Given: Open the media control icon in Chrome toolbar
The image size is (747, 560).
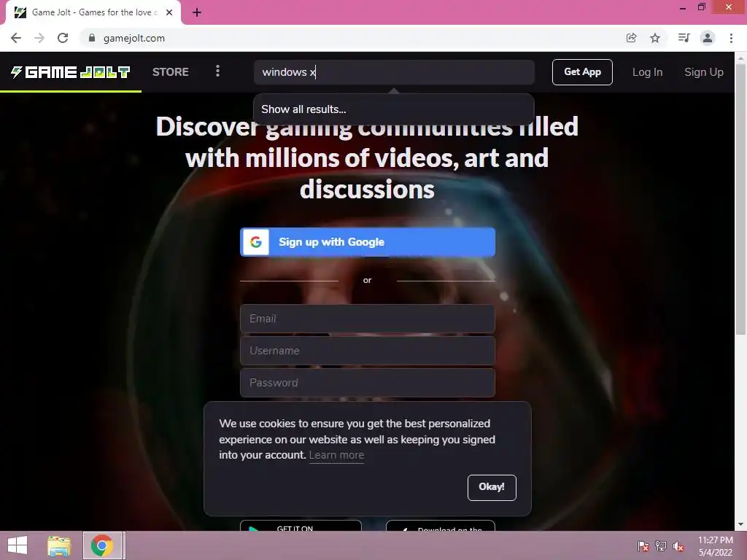Looking at the screenshot, I should 684,38.
